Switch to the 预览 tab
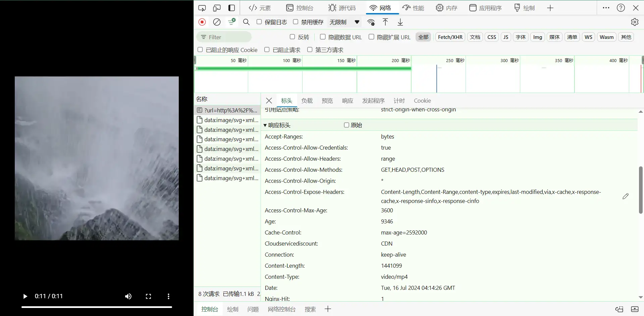Screen dimensions: 644x316 coord(327,101)
